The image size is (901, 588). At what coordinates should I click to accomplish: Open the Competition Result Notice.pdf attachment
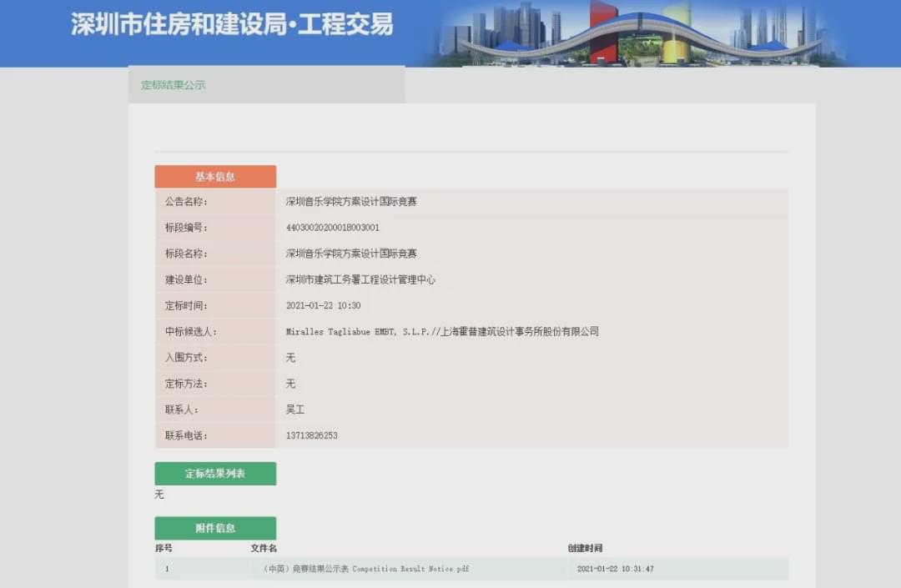point(366,569)
